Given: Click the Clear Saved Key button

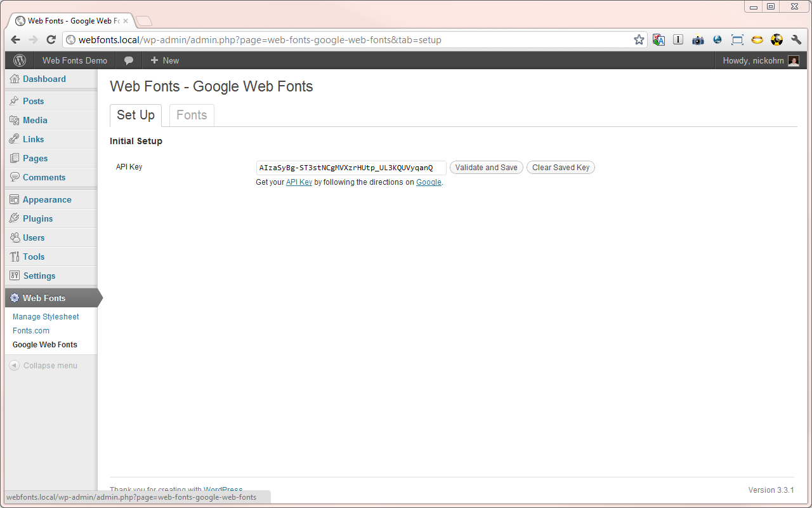Looking at the screenshot, I should tap(561, 168).
